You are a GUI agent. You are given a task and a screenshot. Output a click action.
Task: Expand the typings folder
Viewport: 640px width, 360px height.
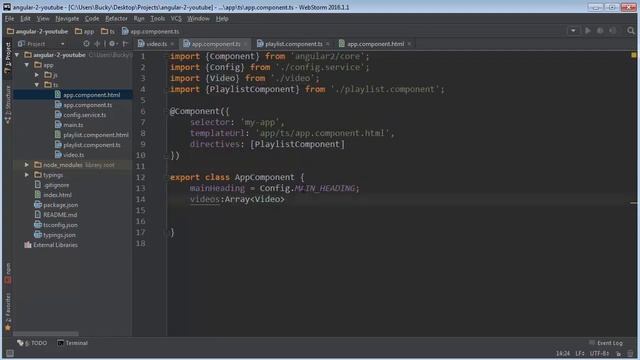(x=27, y=175)
